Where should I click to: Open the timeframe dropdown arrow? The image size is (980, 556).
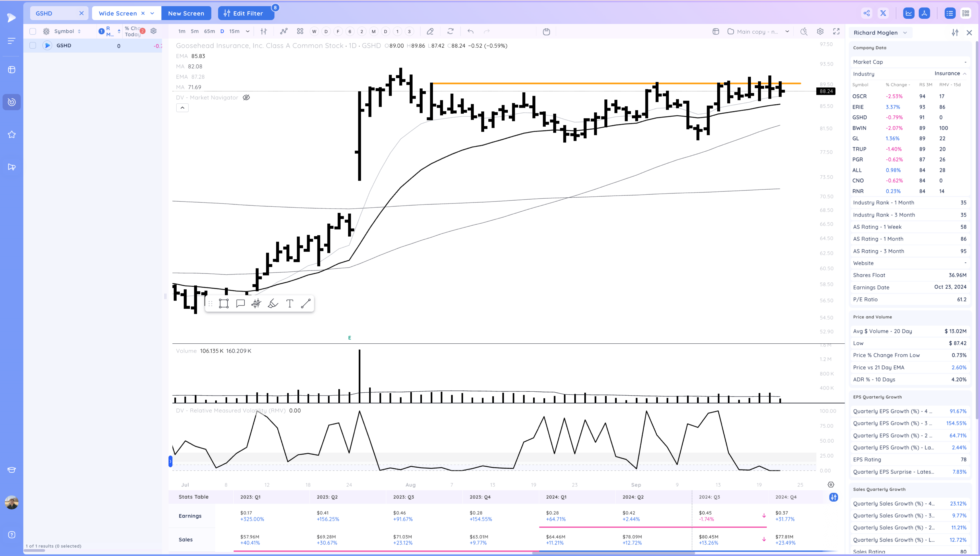(247, 31)
